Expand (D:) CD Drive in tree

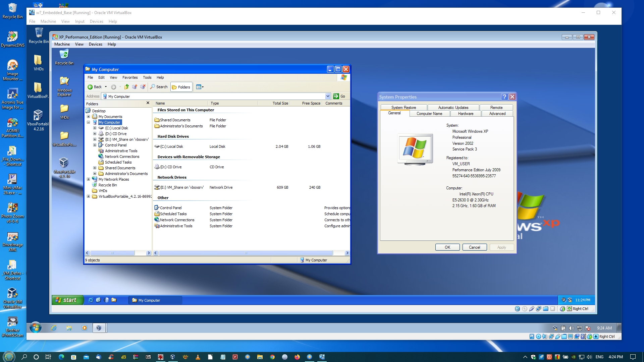[95, 134]
